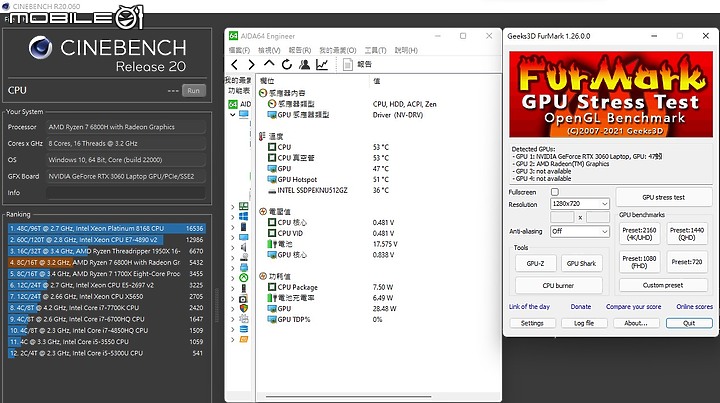
Task: Click AIDA64 green 64 title bar icon
Action: (233, 36)
